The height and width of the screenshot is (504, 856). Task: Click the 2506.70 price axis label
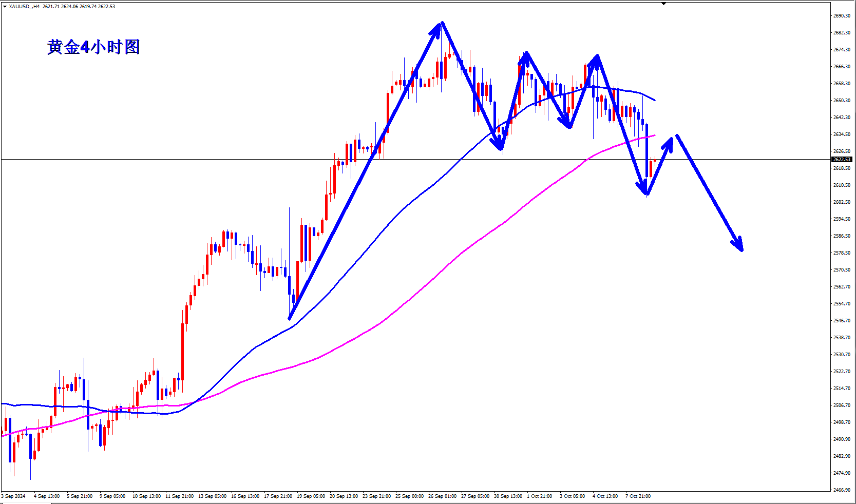tap(842, 405)
